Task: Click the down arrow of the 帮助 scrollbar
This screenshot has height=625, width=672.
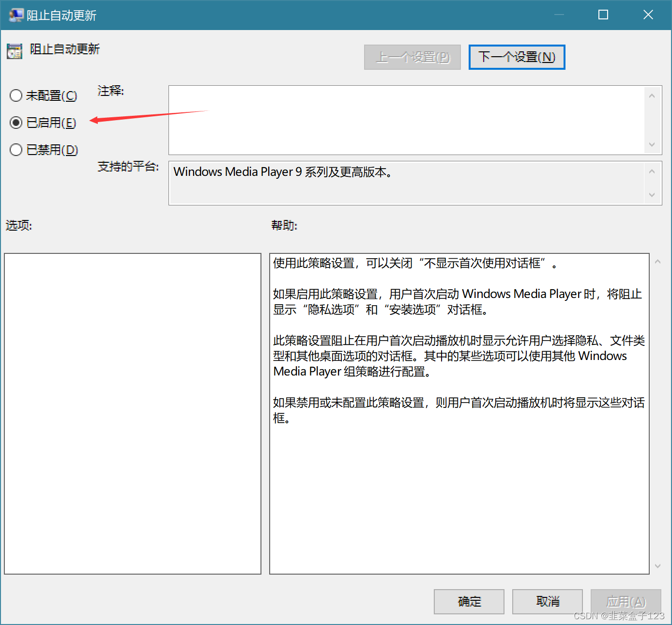Action: tap(657, 566)
